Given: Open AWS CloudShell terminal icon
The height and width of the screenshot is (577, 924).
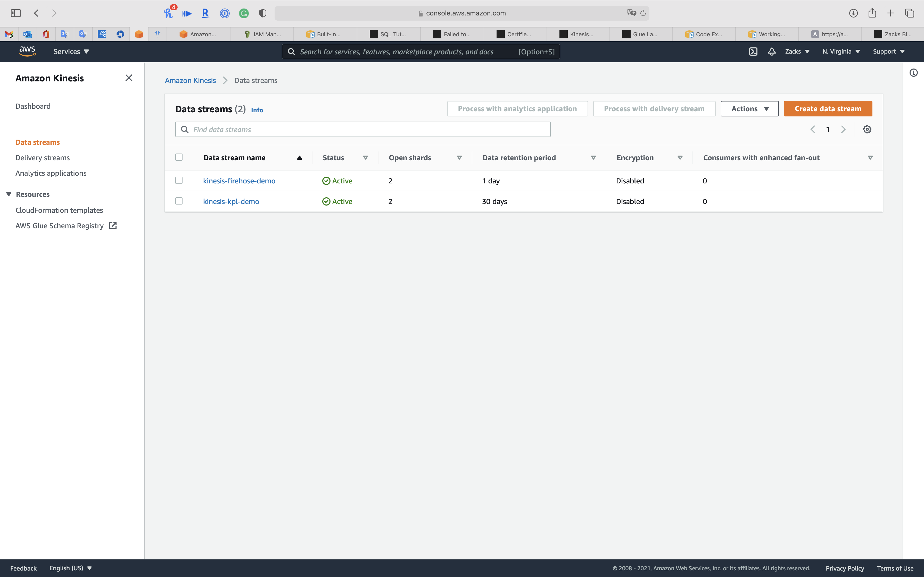Looking at the screenshot, I should tap(753, 52).
